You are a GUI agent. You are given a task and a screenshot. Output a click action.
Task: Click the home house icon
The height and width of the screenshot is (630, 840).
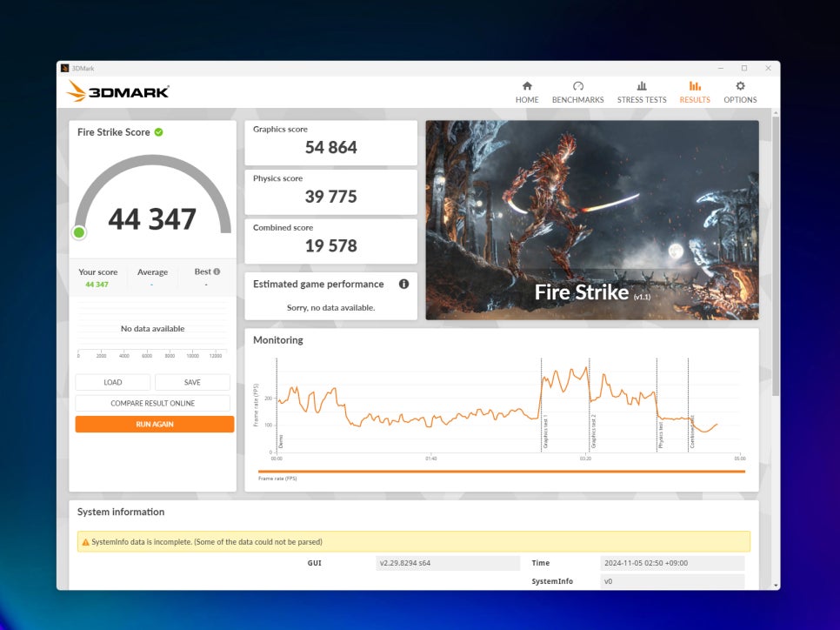coord(527,86)
